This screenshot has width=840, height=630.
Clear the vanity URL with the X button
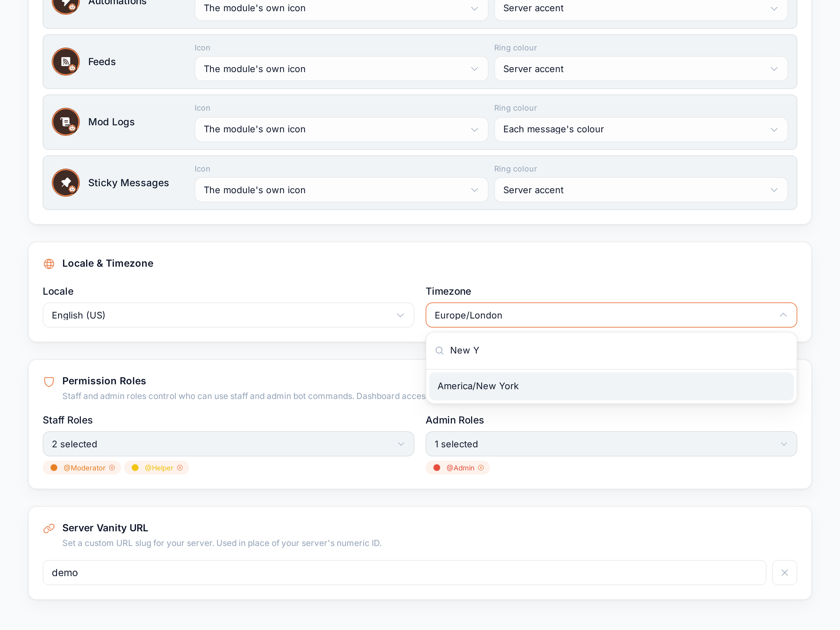[x=785, y=573]
